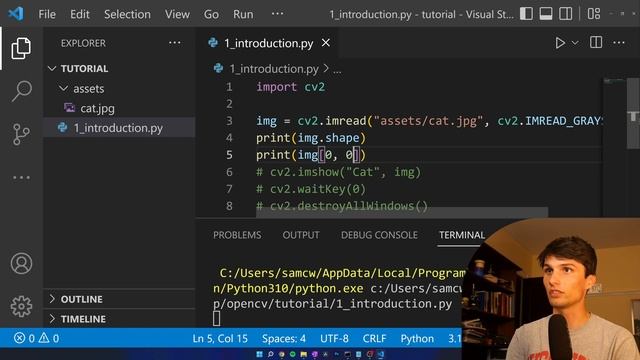Open the Accounts menu icon
Screen dimensions: 640x360
coord(21,263)
